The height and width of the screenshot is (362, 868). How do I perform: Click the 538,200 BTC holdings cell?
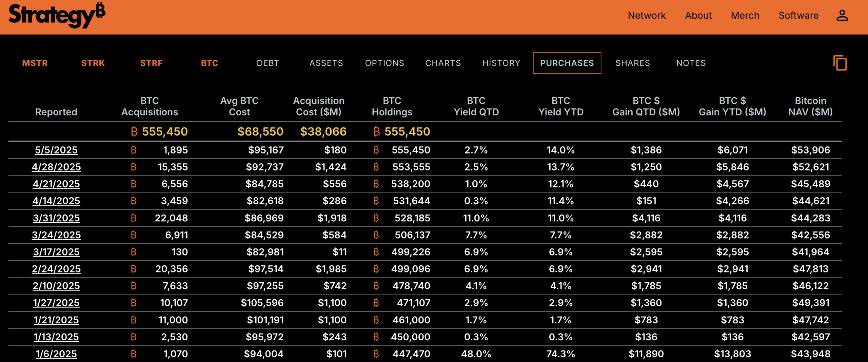411,184
